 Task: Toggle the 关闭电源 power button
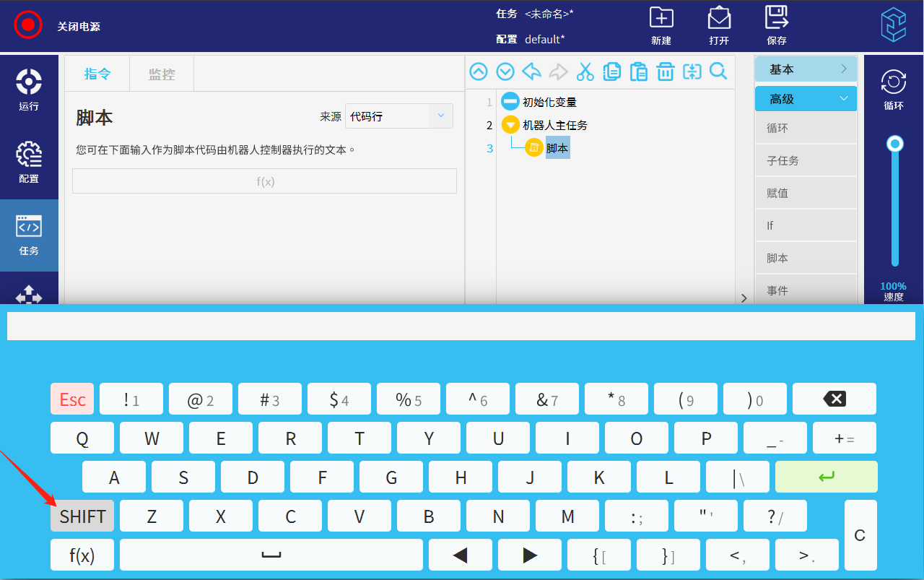point(28,26)
